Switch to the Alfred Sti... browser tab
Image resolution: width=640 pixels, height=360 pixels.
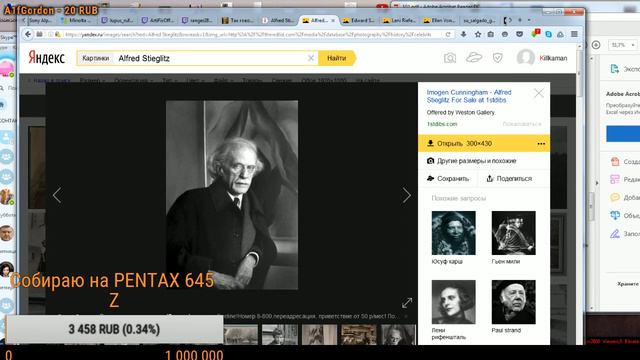pos(278,20)
